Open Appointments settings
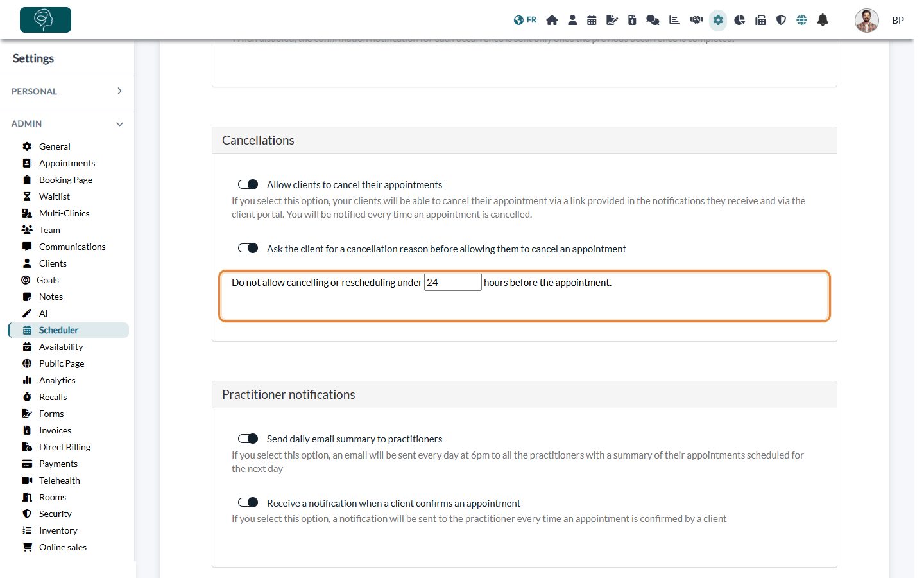Viewport: 924px width, 578px height. click(67, 163)
